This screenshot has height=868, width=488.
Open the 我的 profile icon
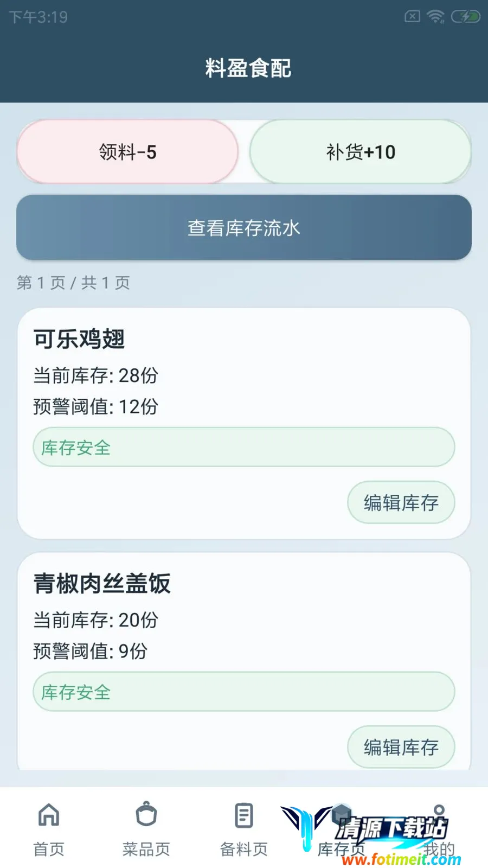pyautogui.click(x=439, y=815)
